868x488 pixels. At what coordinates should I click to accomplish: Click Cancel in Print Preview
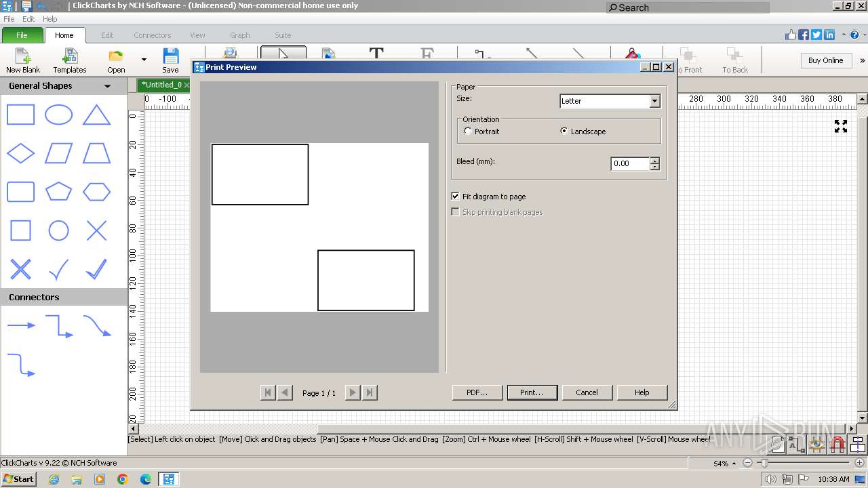(x=587, y=392)
